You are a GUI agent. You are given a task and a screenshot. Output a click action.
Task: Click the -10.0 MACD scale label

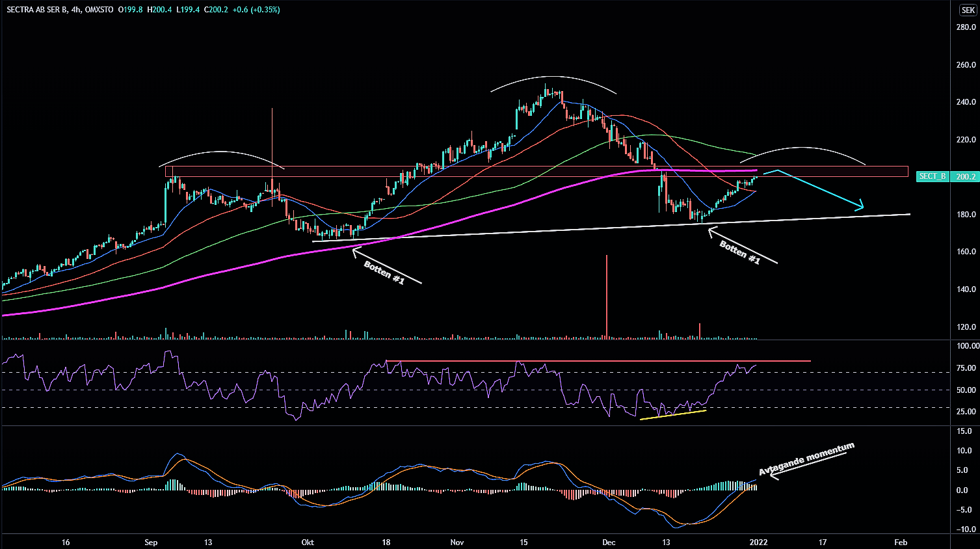[966, 529]
